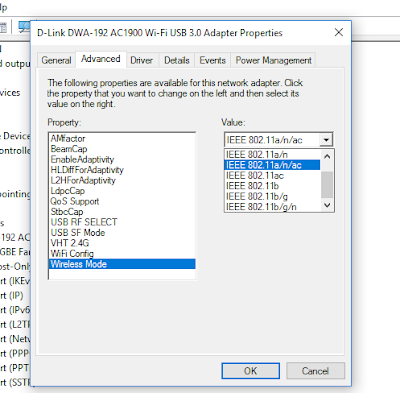This screenshot has width=400, height=393.
Task: Choose IEEE 802.11ac from the value list
Action: click(272, 176)
